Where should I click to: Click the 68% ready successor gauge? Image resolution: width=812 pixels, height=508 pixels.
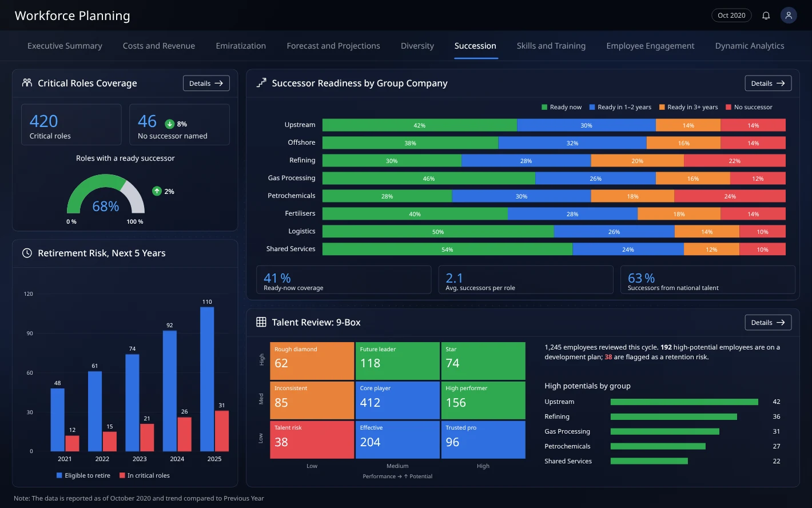(x=106, y=195)
